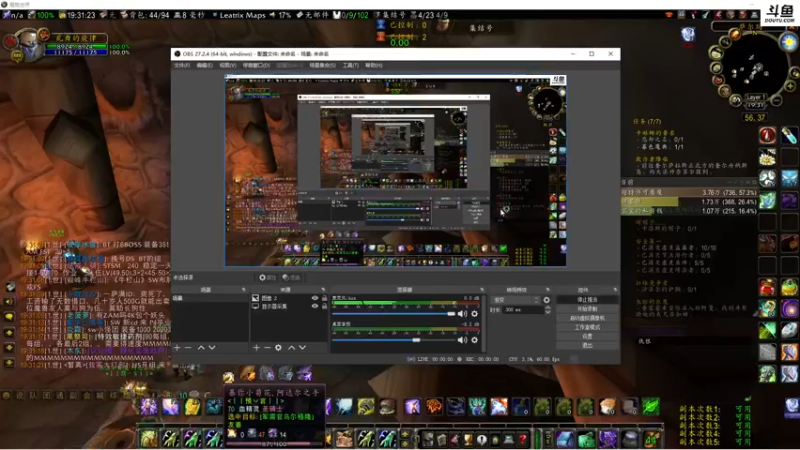800x450 pixels.
Task: Open the transition type dropdown
Action: tap(515, 300)
